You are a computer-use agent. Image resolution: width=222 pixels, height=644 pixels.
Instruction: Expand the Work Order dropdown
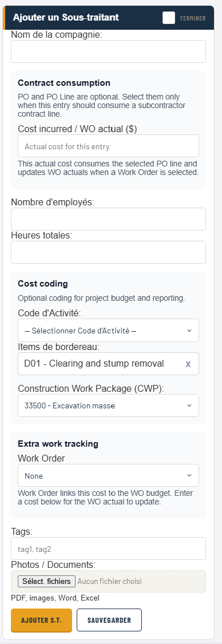point(108,476)
